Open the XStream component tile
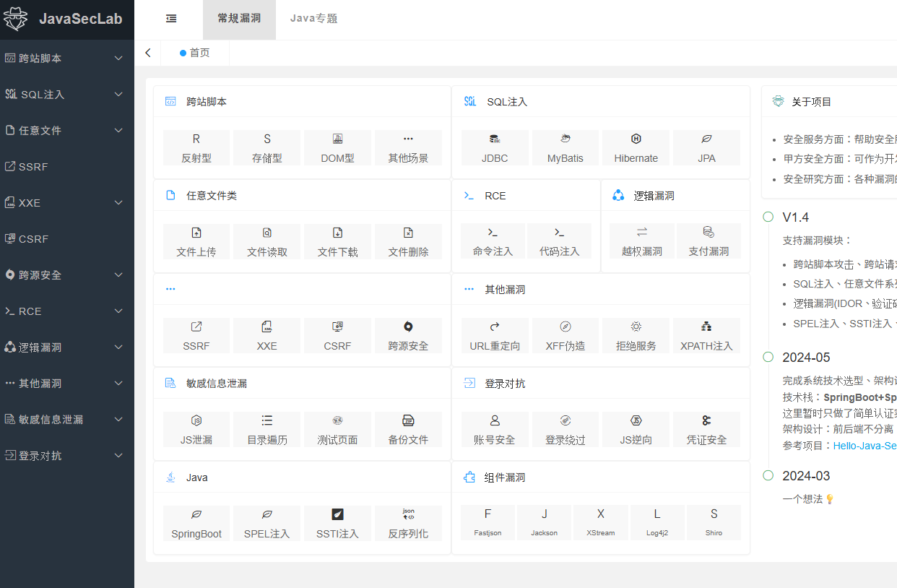897x588 pixels. point(601,523)
